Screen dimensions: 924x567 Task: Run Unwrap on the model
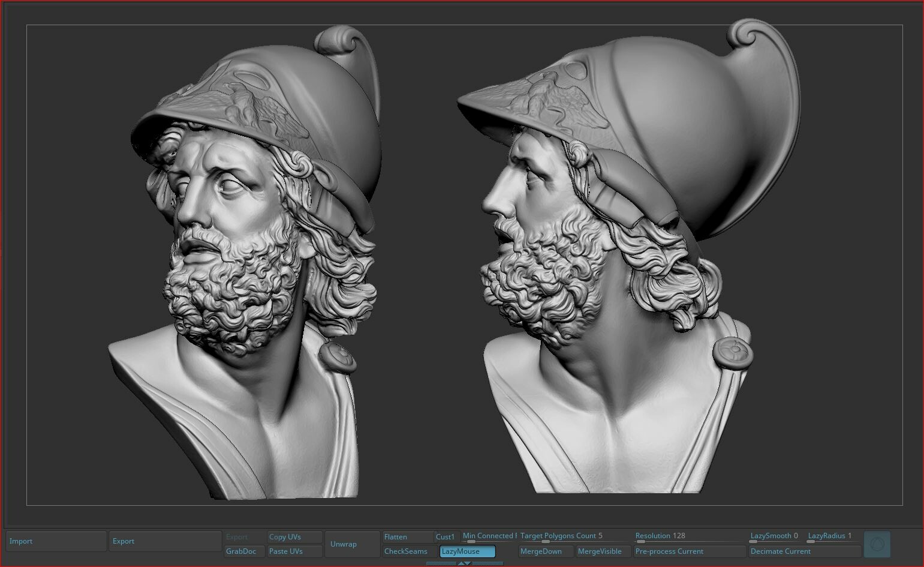(x=353, y=544)
